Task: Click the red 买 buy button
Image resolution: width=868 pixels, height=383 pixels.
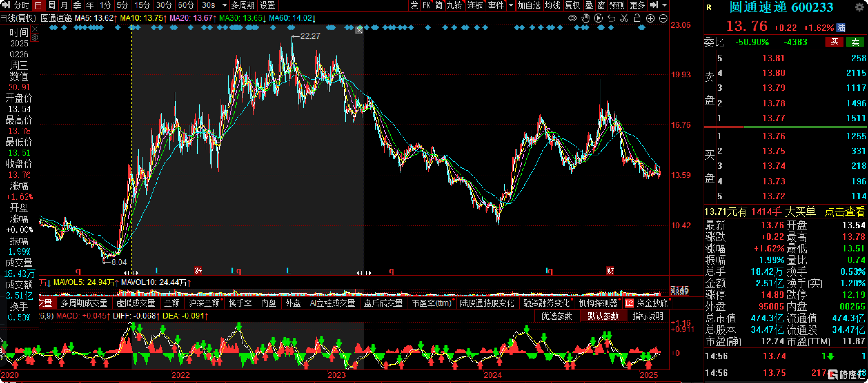Action: pos(835,42)
